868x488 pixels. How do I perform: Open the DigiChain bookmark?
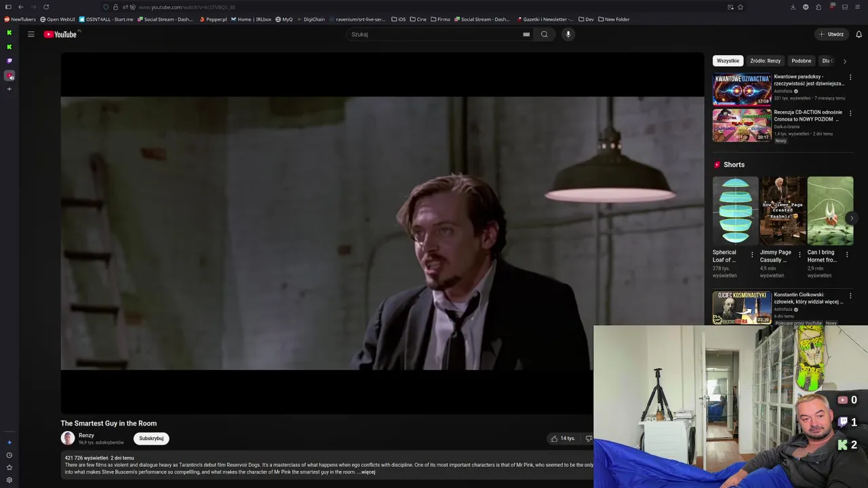(x=311, y=19)
